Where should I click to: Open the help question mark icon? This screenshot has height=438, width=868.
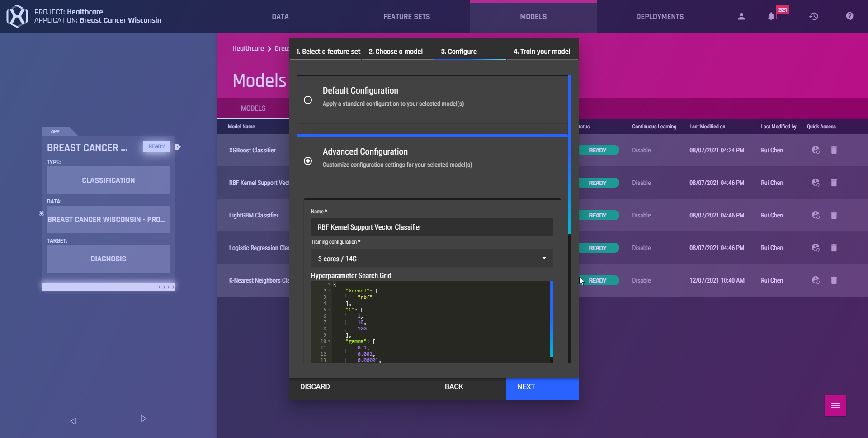coord(850,16)
